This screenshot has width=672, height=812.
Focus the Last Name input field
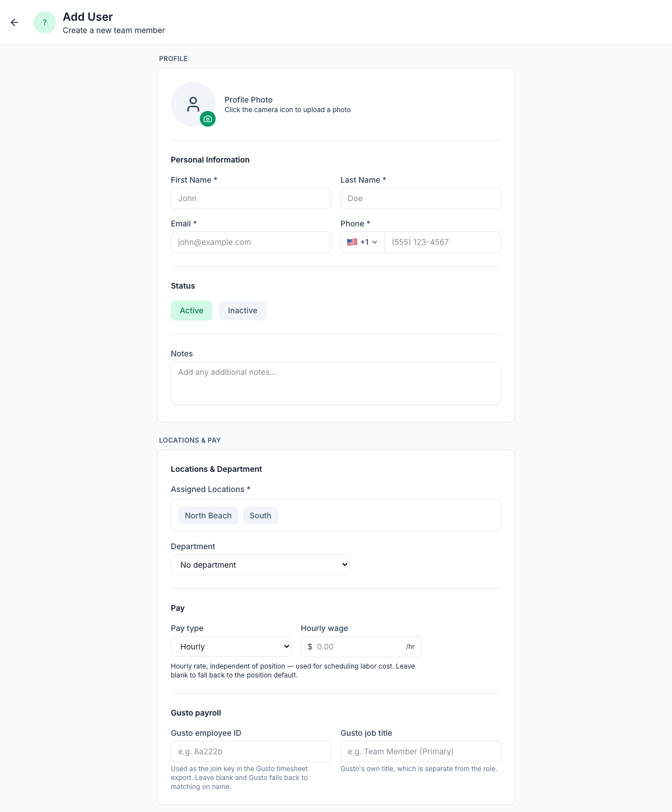[x=421, y=198]
